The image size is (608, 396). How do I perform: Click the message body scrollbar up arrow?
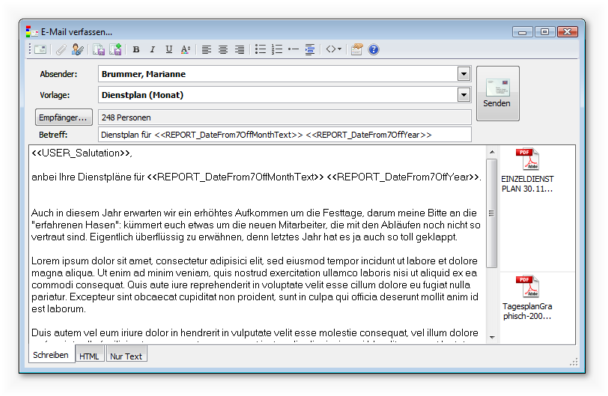pyautogui.click(x=492, y=152)
